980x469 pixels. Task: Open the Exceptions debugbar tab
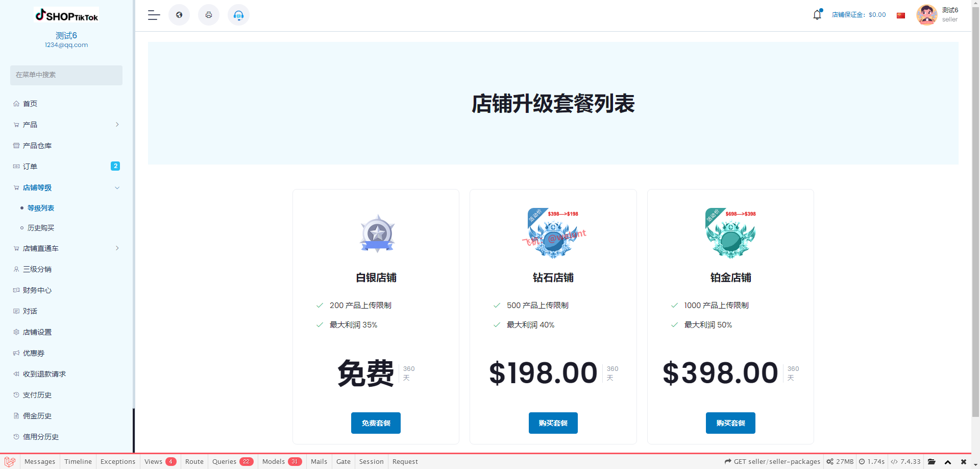click(x=118, y=461)
